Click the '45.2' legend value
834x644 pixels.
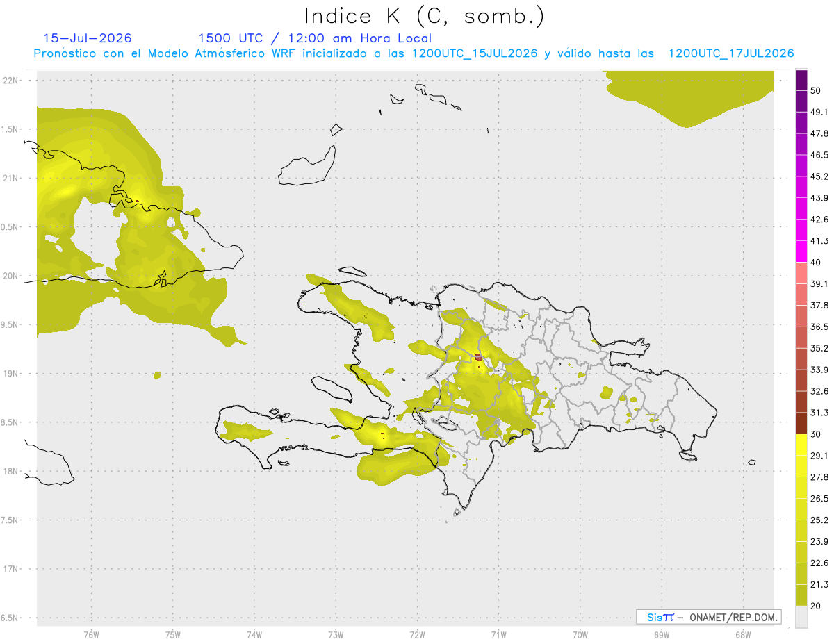click(x=819, y=176)
